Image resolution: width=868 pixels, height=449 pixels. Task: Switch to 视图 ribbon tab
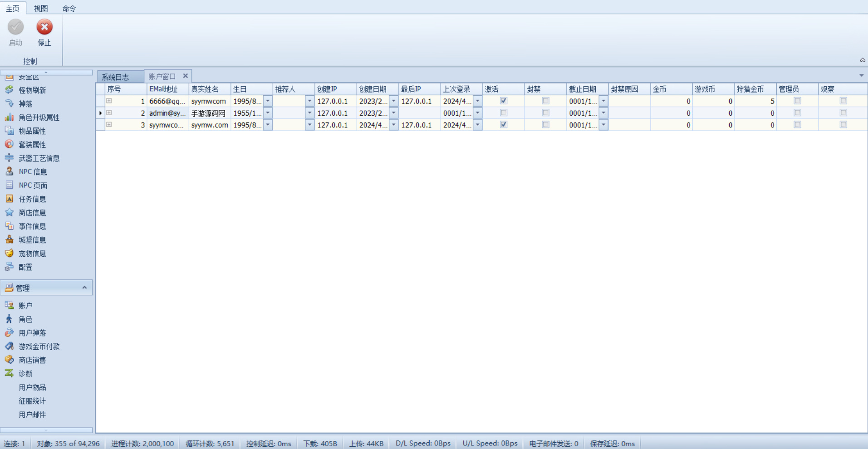pos(41,8)
